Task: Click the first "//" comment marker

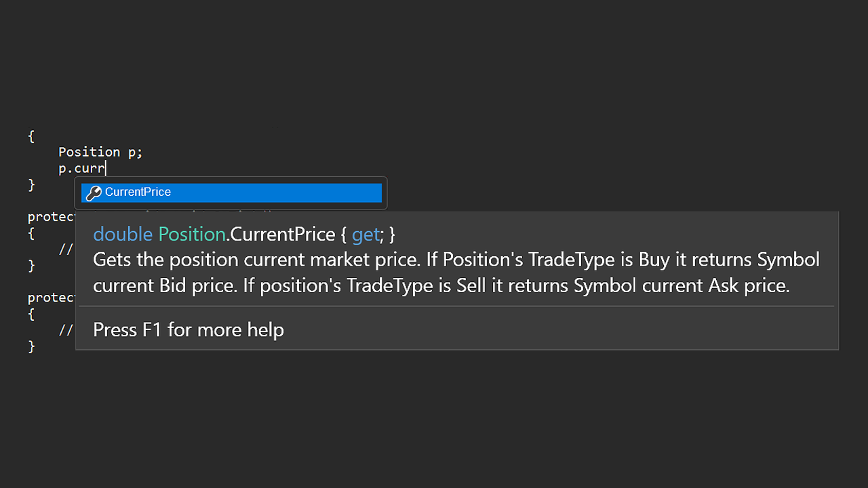Action: [x=66, y=249]
